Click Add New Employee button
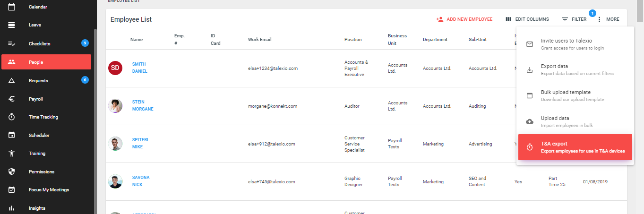 (x=464, y=19)
